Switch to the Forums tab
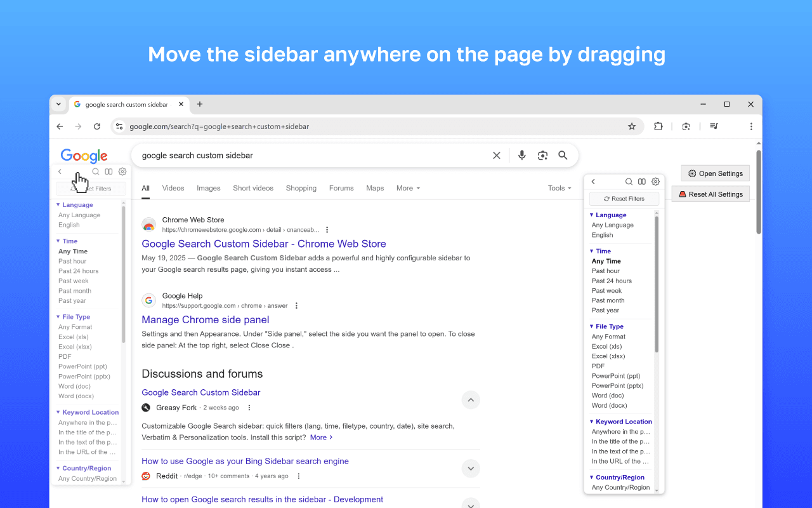Image resolution: width=812 pixels, height=508 pixels. click(x=341, y=188)
